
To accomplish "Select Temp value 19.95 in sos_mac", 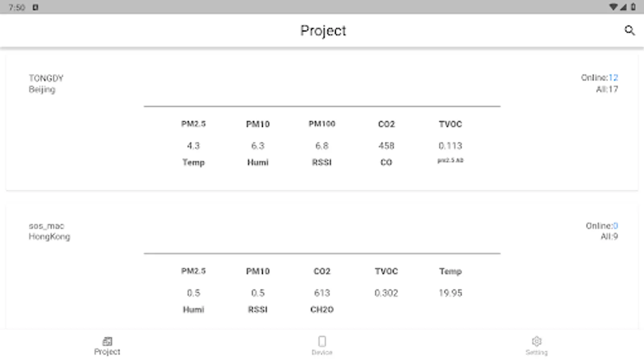I will point(450,293).
